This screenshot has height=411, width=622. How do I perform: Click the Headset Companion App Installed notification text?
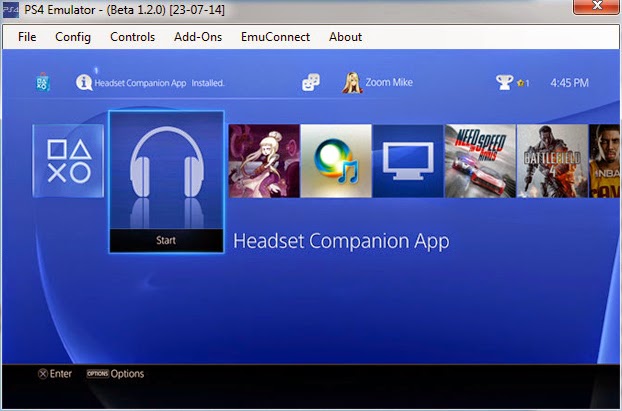click(x=159, y=83)
